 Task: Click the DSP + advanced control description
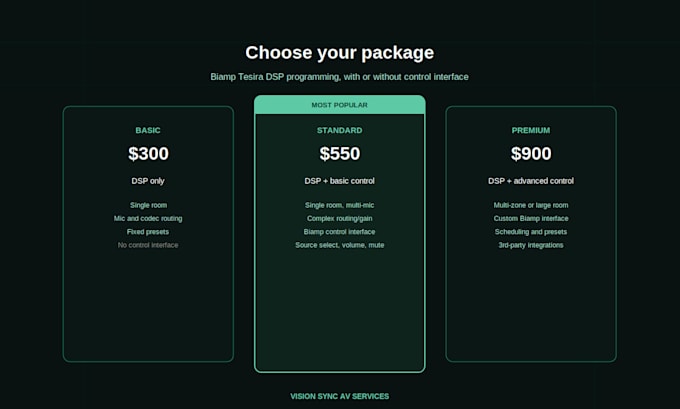tap(531, 181)
